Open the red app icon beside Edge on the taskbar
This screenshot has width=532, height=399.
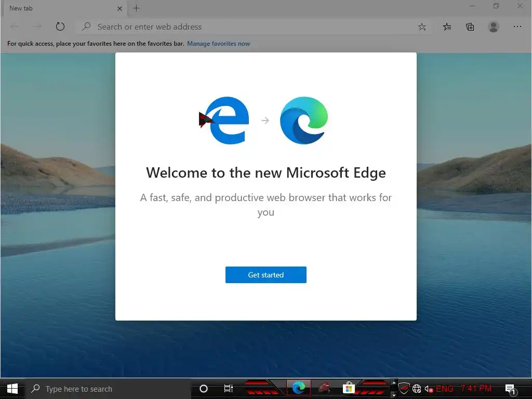tap(324, 388)
